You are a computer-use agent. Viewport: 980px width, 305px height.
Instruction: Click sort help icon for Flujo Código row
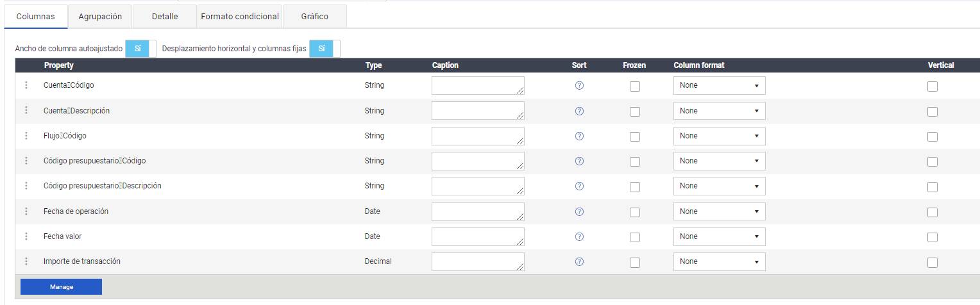pos(579,136)
